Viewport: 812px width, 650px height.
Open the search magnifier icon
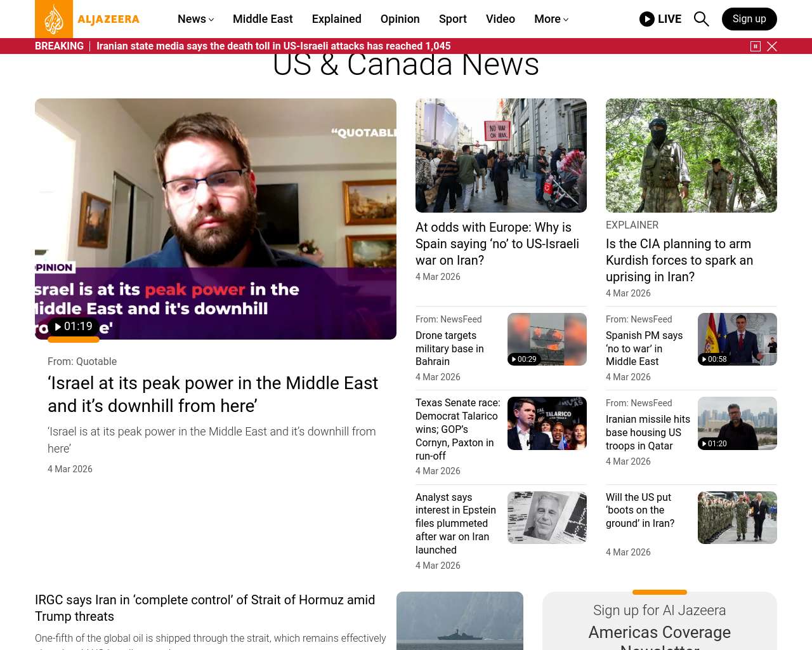(701, 19)
